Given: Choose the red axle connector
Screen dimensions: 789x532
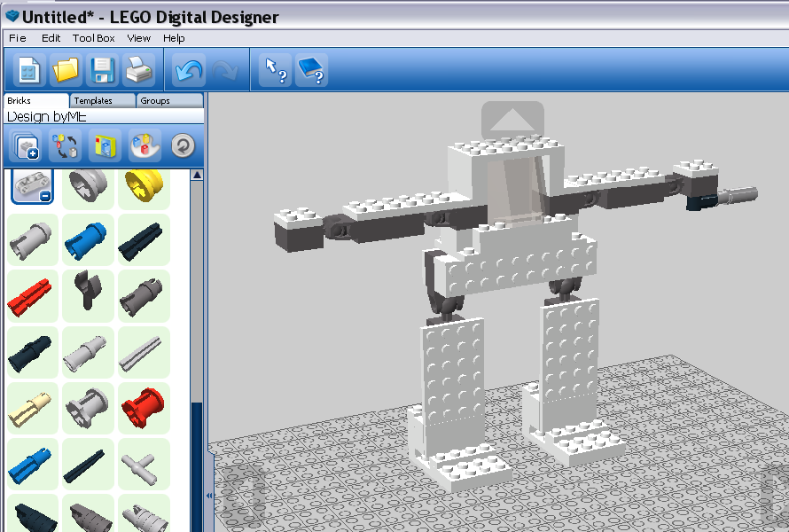Looking at the screenshot, I should pyautogui.click(x=32, y=296).
